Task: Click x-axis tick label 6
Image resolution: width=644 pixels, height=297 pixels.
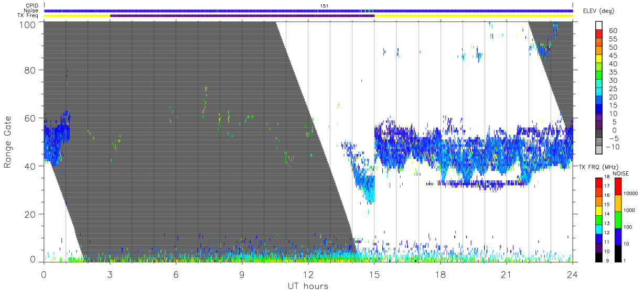Action: pos(176,273)
